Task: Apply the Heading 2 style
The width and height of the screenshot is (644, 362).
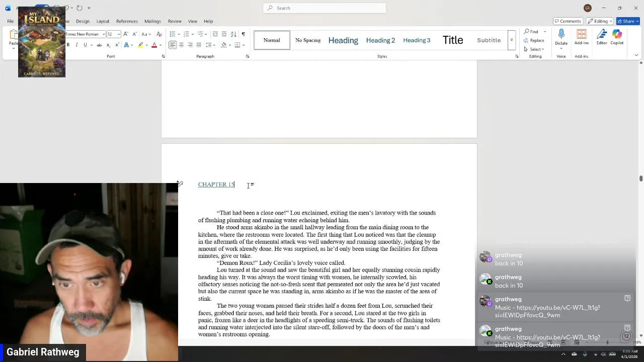Action: click(x=380, y=40)
